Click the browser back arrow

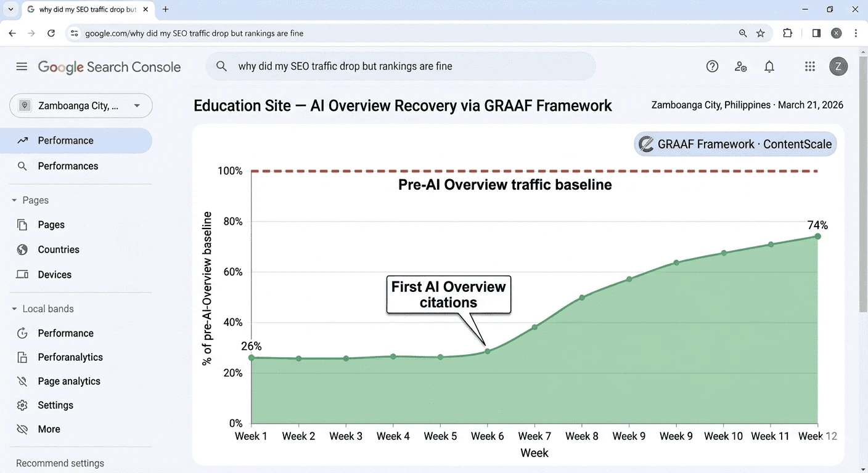coord(12,33)
